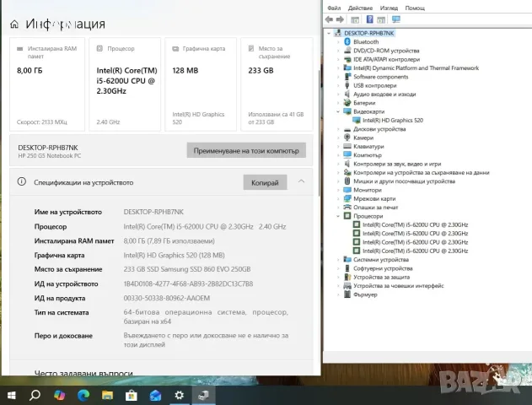532x405 pixels.
Task: Collapse the Видеокарти category
Action: click(x=338, y=111)
